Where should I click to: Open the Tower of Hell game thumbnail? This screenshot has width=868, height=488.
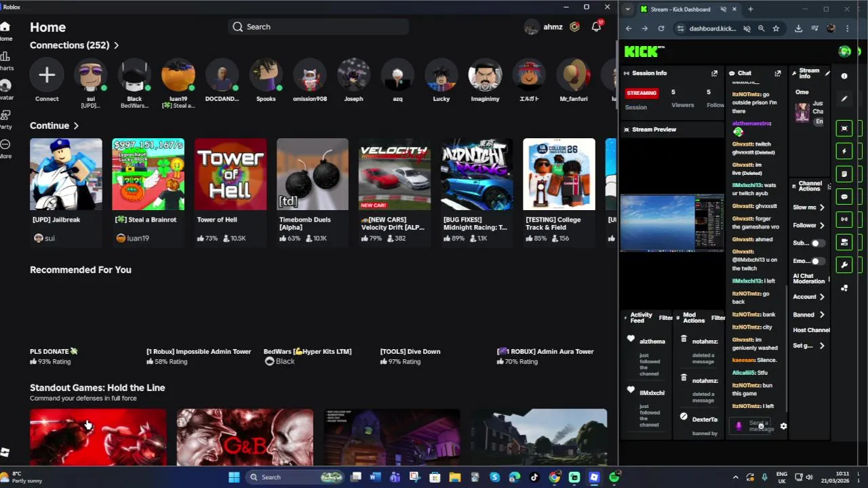231,174
